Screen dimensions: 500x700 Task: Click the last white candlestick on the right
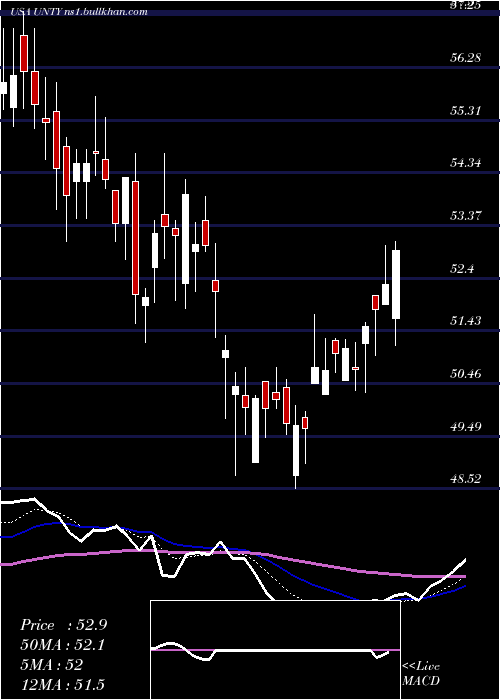point(396,284)
